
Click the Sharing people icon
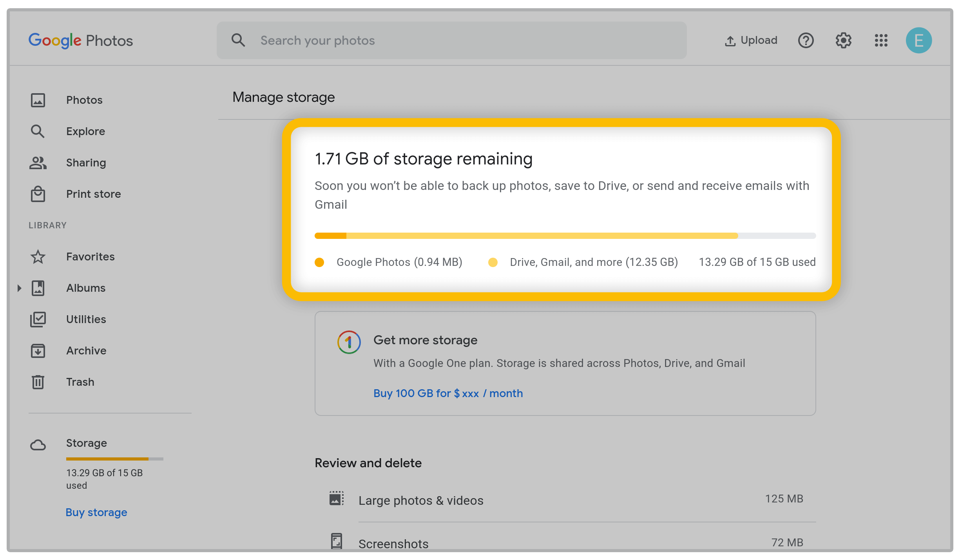[x=38, y=163]
